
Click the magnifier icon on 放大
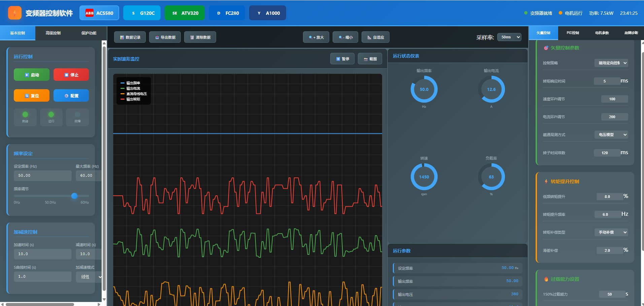click(x=310, y=37)
